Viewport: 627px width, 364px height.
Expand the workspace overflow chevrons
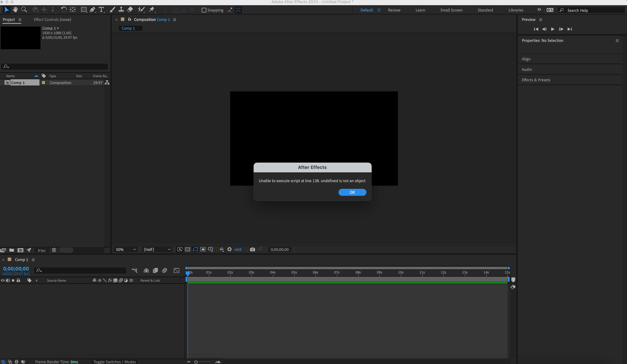click(539, 10)
